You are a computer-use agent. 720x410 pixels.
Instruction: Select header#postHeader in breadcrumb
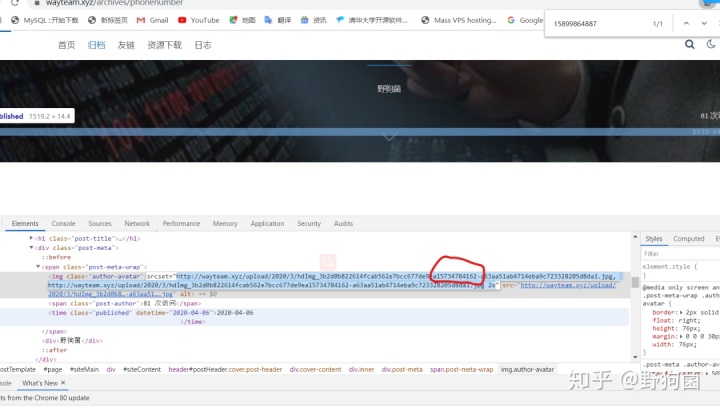point(225,370)
